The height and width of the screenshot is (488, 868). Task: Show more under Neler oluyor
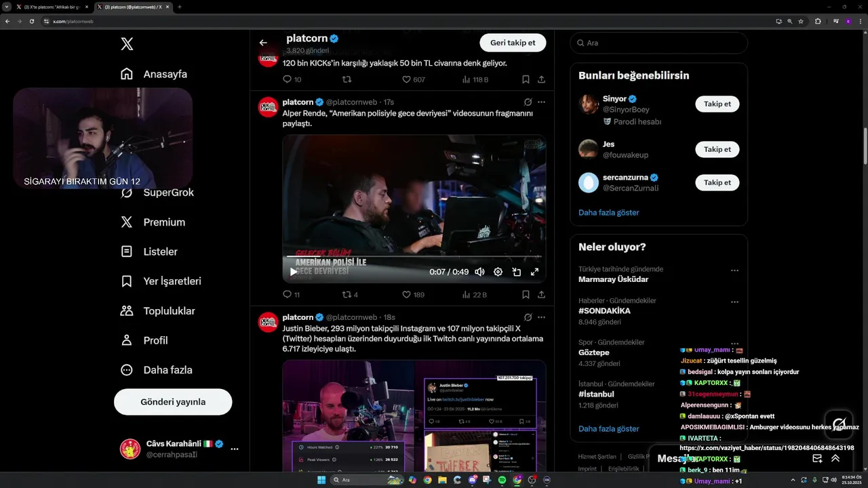609,428
